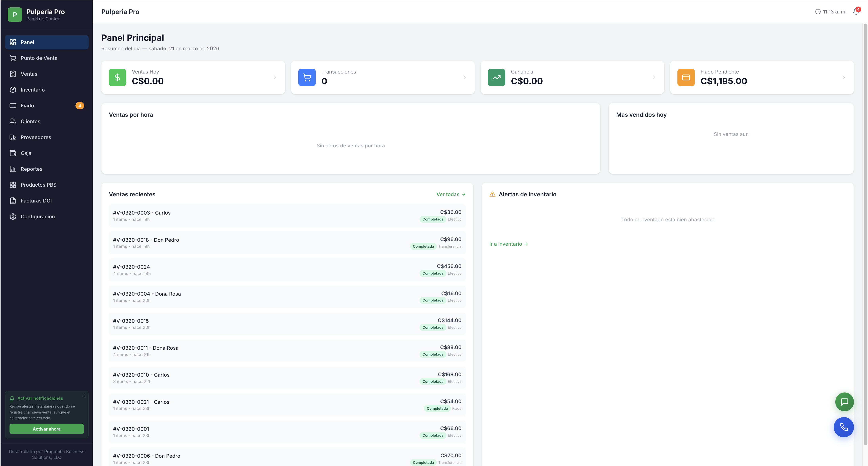
Task: Open the Fiado section with badge 4
Action: pyautogui.click(x=27, y=105)
